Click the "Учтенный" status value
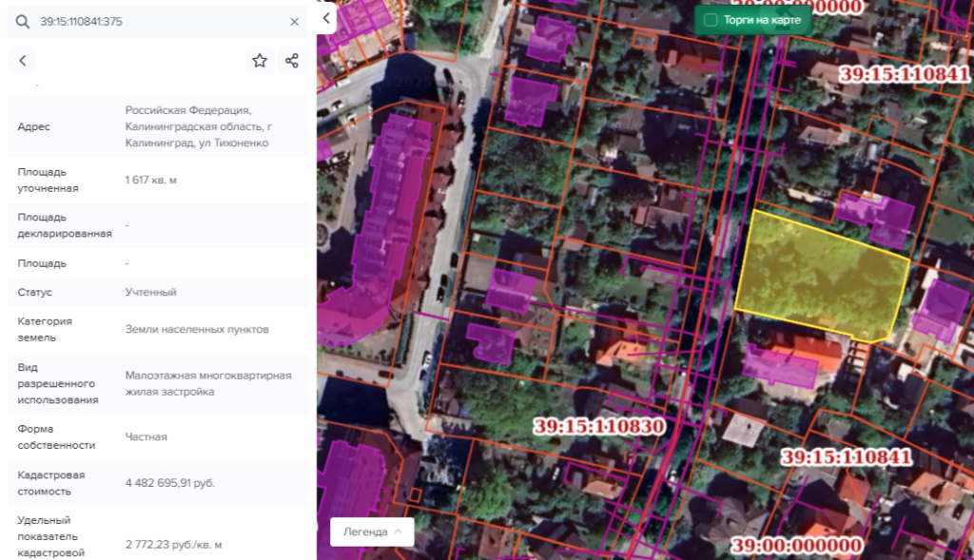 (x=150, y=292)
